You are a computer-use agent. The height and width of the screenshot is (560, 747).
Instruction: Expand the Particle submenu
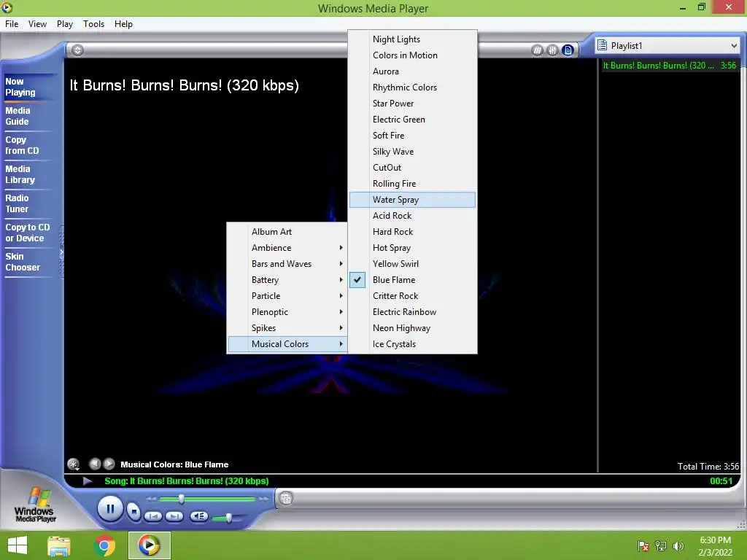[x=287, y=296]
